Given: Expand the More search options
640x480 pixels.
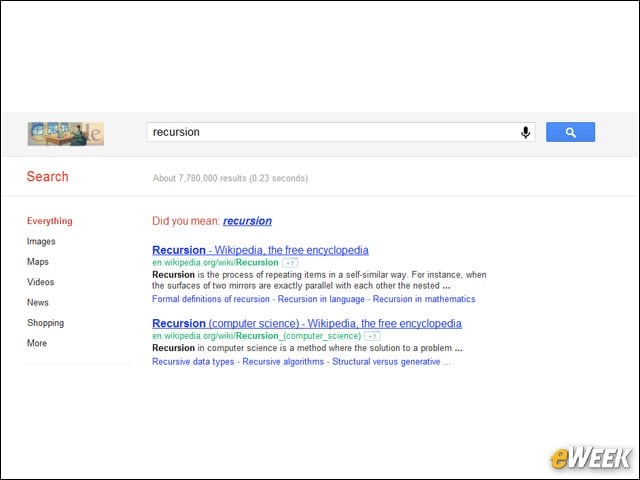Looking at the screenshot, I should [37, 343].
